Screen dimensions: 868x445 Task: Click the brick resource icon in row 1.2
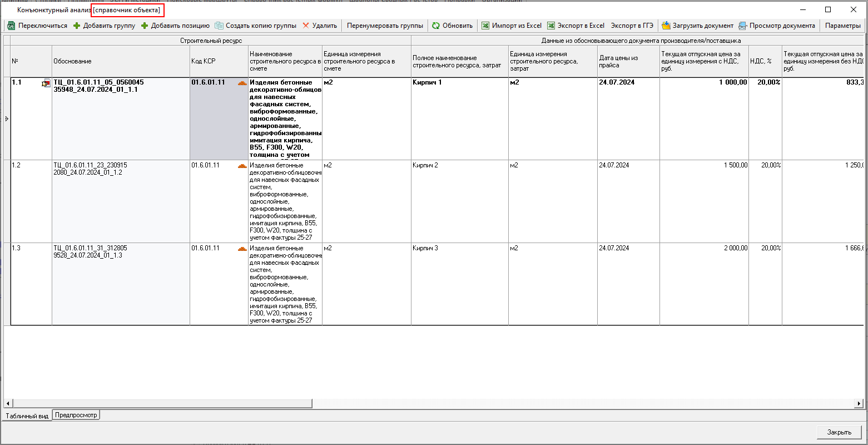point(242,166)
